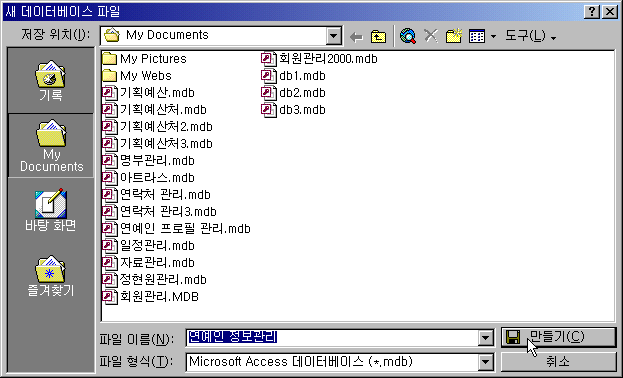
Task: Click the Access icon of db2.mdb
Action: (269, 93)
